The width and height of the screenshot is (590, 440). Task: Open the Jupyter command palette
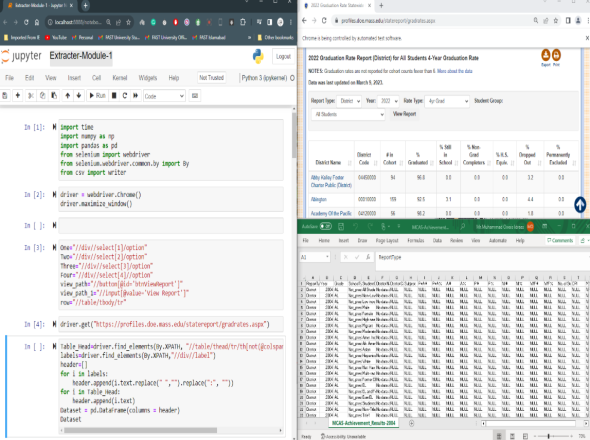[x=195, y=96]
